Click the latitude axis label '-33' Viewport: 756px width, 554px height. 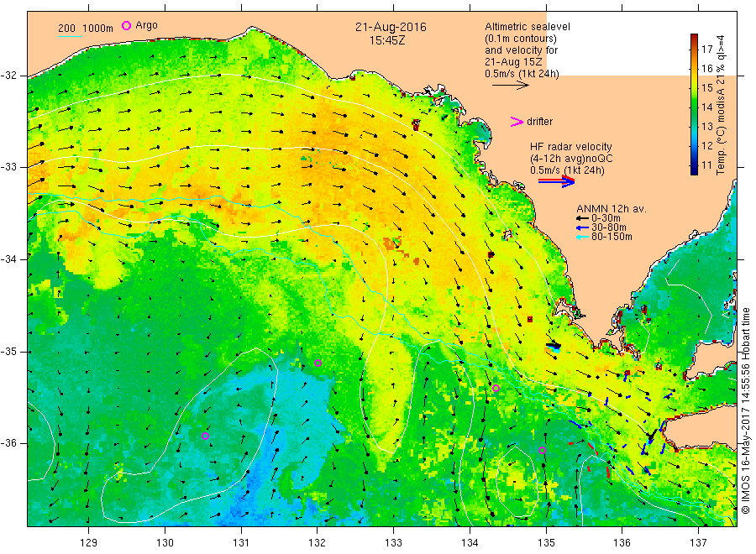click(9, 167)
